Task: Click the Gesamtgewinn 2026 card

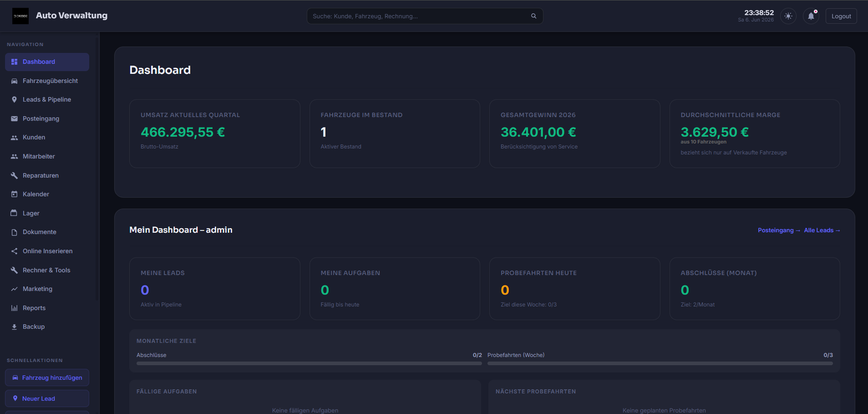Action: point(575,133)
